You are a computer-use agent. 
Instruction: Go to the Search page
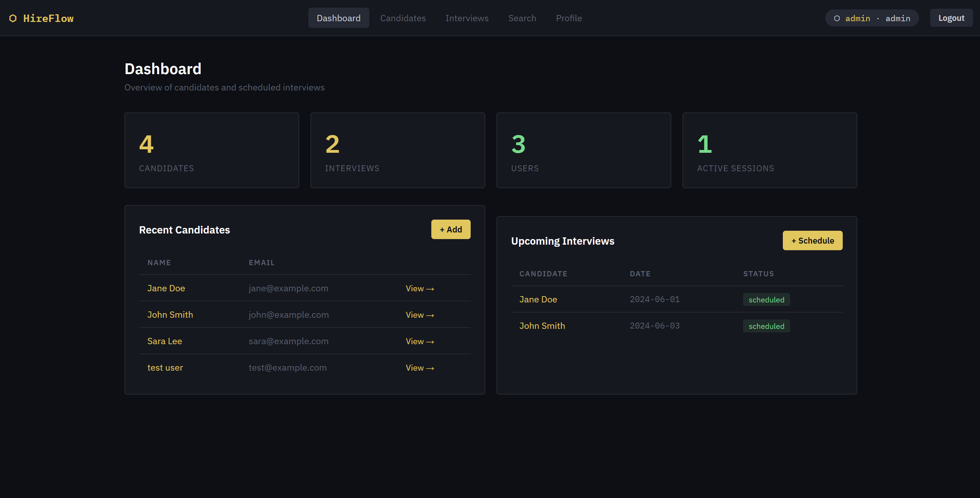pyautogui.click(x=522, y=18)
